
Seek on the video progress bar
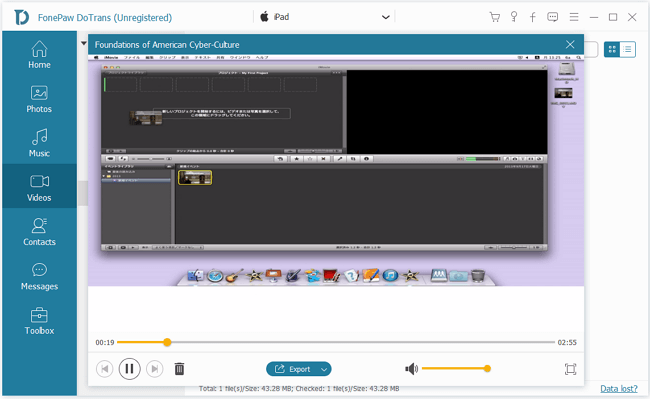[x=336, y=342]
